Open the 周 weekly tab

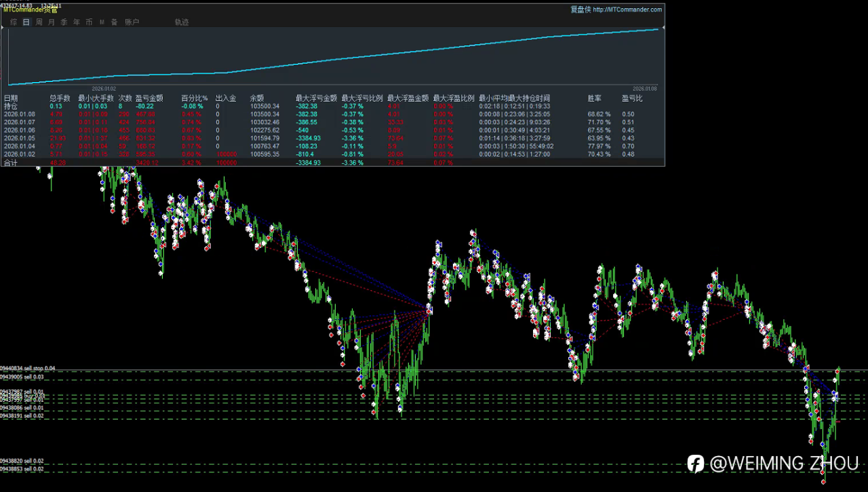[39, 22]
